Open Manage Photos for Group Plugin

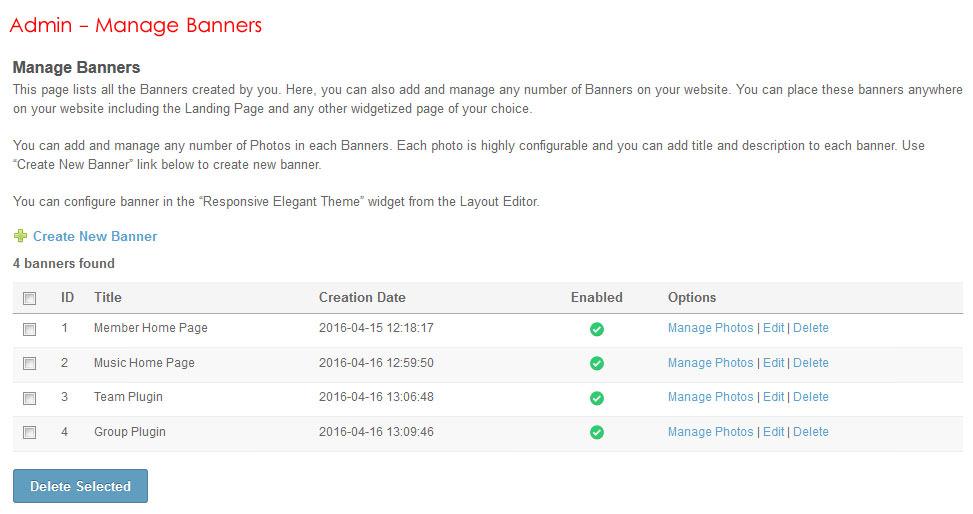coord(710,432)
